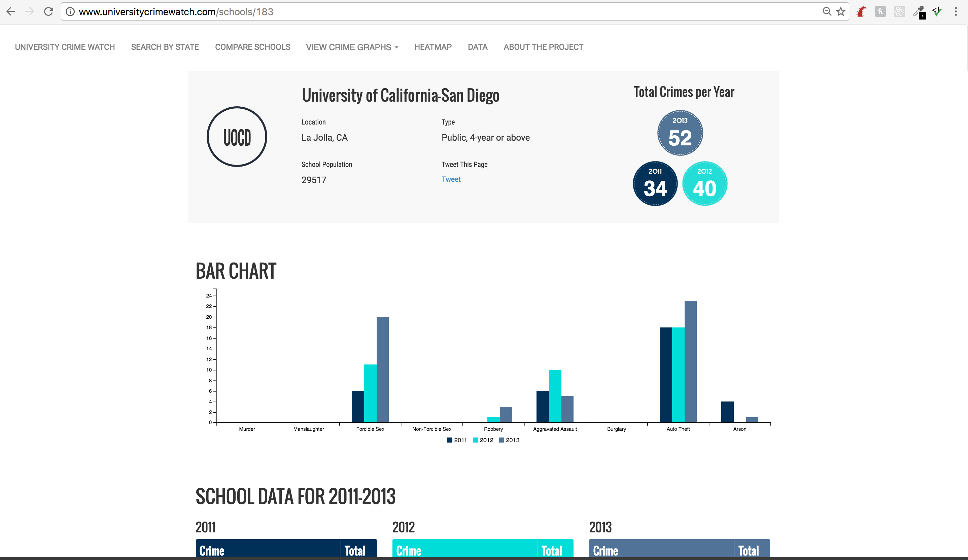Viewport: 968px width, 560px height.
Task: Click the browser back arrow
Action: 11,11
